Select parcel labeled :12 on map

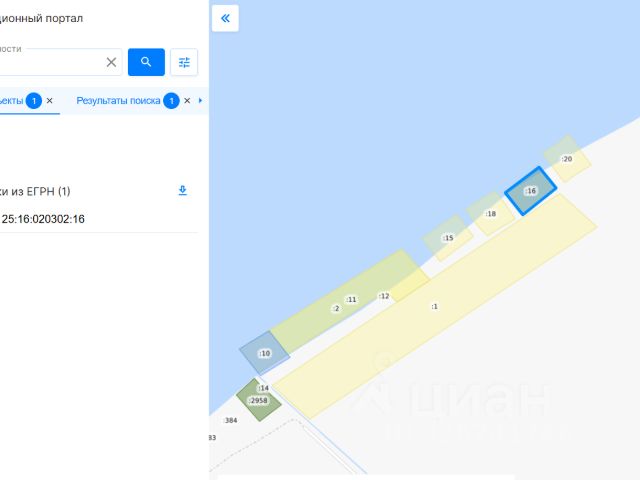click(x=384, y=296)
